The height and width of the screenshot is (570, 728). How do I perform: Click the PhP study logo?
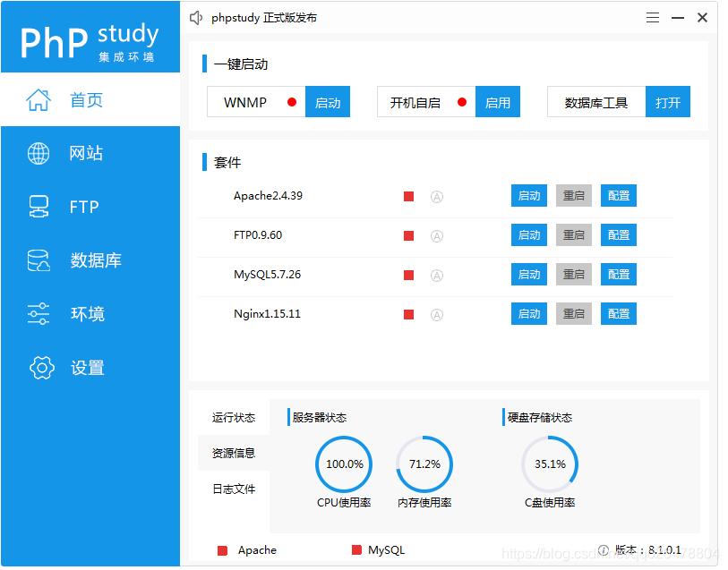pyautogui.click(x=90, y=42)
